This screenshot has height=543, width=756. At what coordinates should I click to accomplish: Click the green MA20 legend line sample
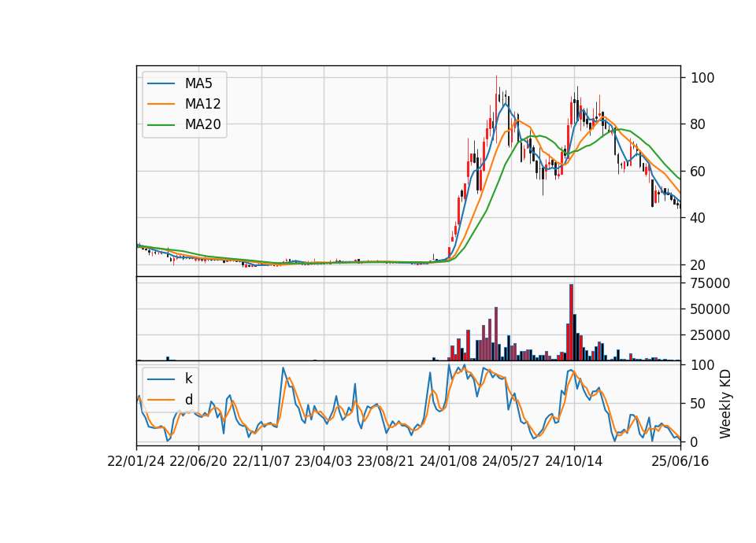161,124
